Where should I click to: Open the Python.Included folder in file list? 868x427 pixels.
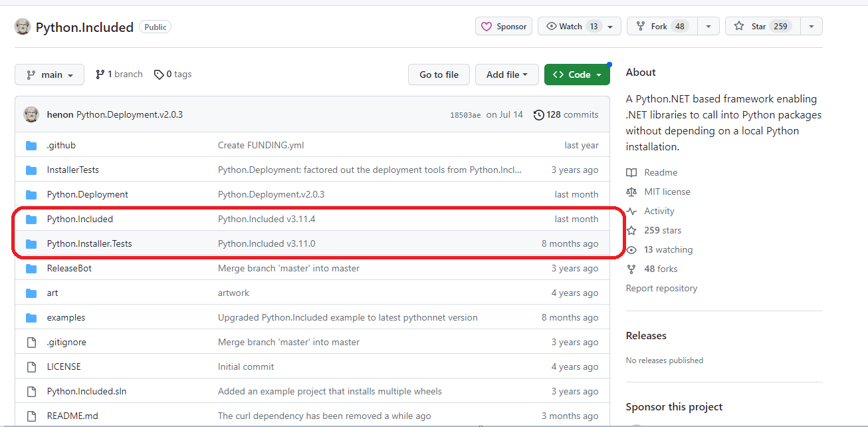(x=80, y=219)
